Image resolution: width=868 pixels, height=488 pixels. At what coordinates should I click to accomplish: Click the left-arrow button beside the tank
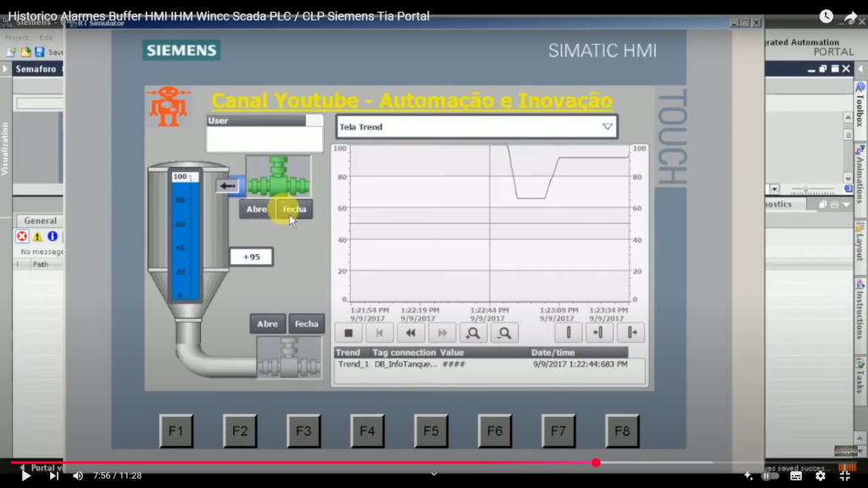pos(227,186)
